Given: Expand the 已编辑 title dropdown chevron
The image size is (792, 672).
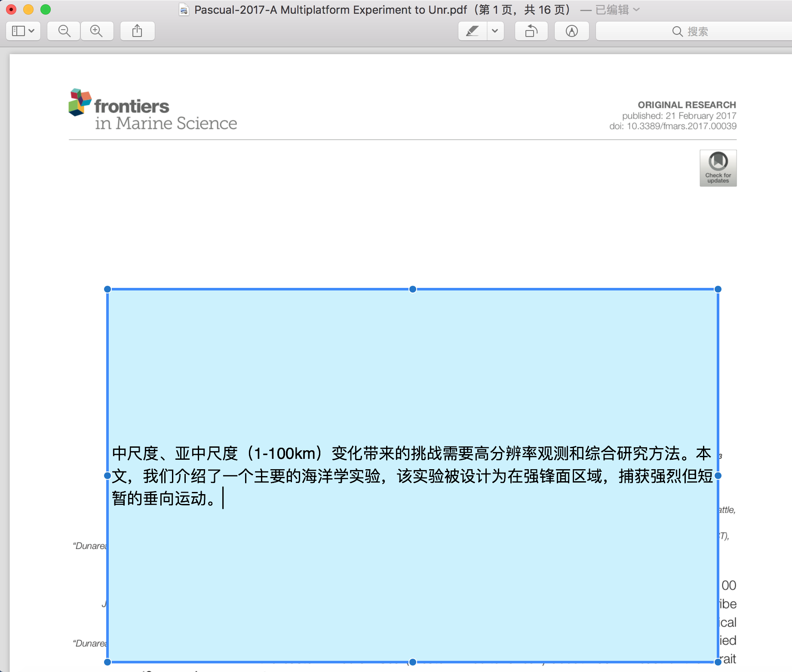Looking at the screenshot, I should (637, 9).
